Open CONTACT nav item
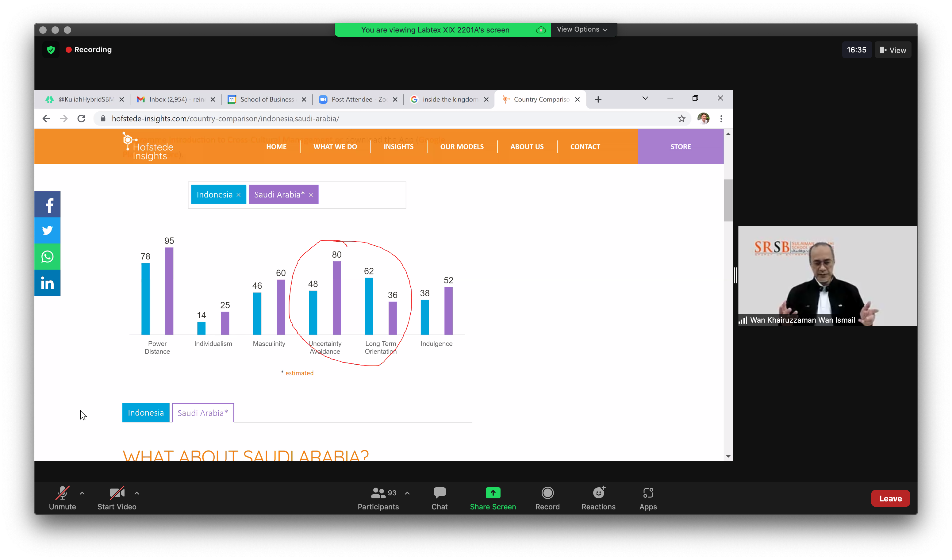Viewport: 952px width, 560px height. [x=585, y=147]
